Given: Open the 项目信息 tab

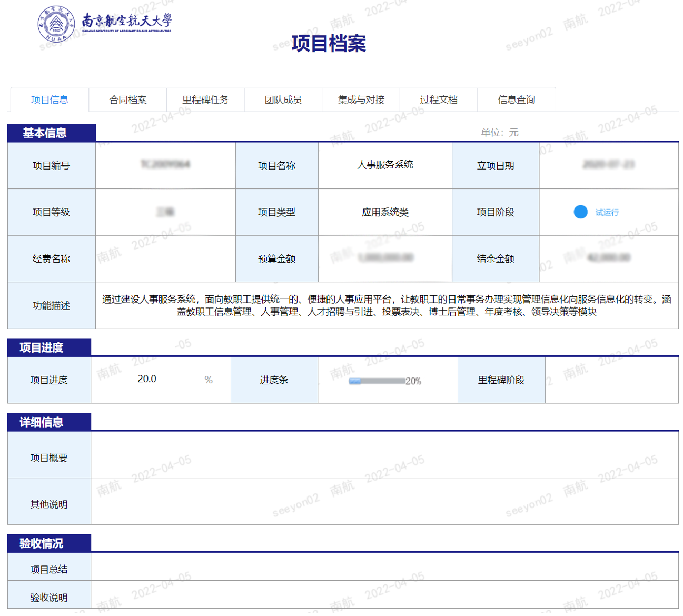Looking at the screenshot, I should 50,100.
